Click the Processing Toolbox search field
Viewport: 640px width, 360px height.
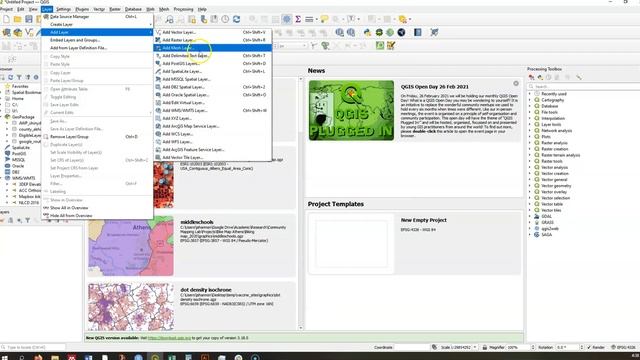584,87
